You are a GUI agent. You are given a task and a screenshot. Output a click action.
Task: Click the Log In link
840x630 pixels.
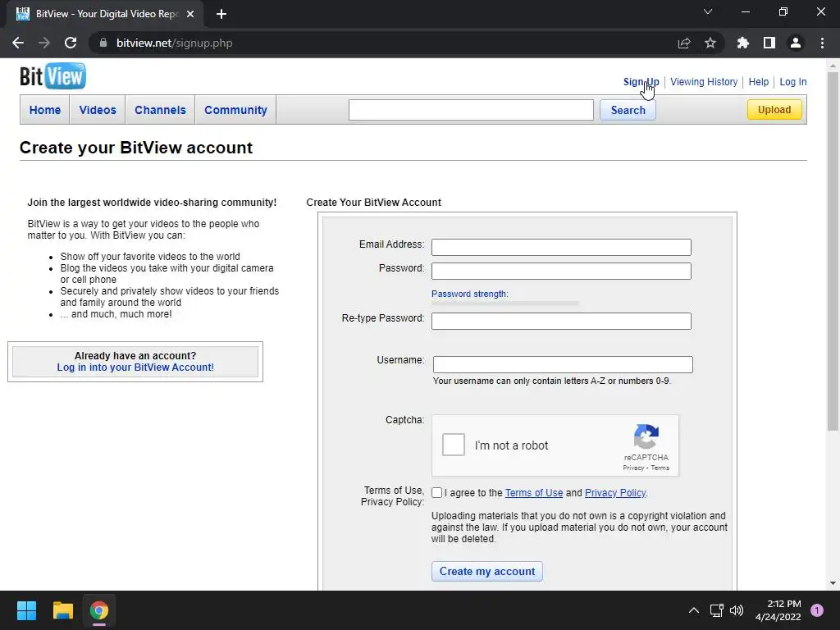[793, 82]
